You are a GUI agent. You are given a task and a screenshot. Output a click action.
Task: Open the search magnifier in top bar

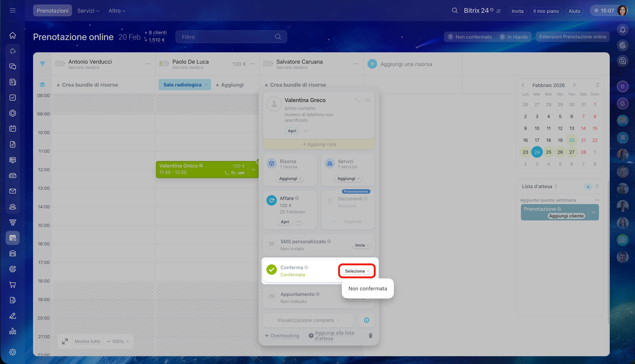[x=455, y=11]
